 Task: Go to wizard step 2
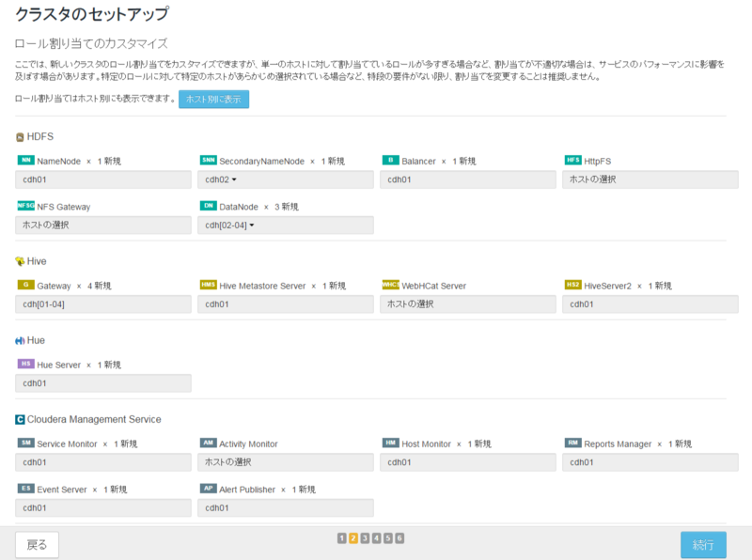(353, 538)
